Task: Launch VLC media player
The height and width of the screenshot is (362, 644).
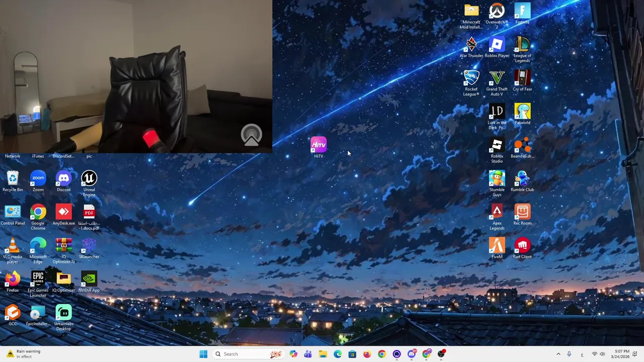Action: click(x=13, y=251)
